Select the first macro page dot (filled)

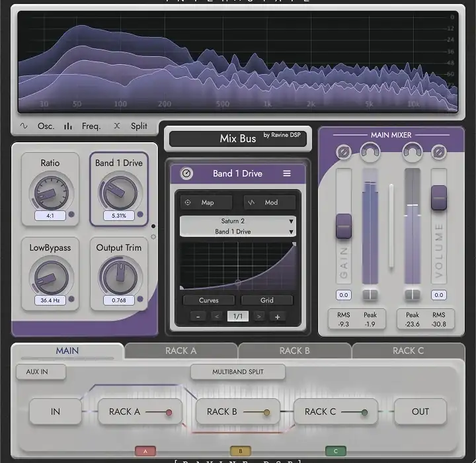(x=153, y=226)
